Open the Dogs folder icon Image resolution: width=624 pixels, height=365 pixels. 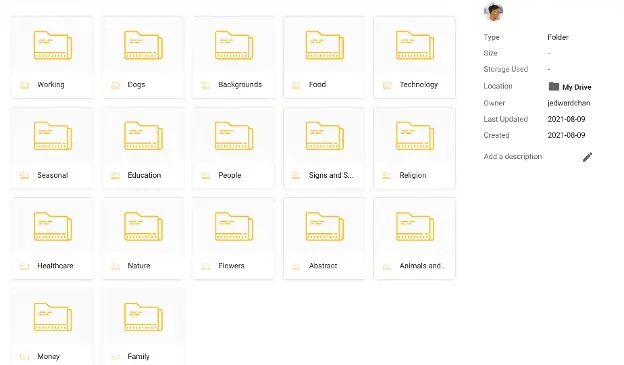[x=143, y=45]
